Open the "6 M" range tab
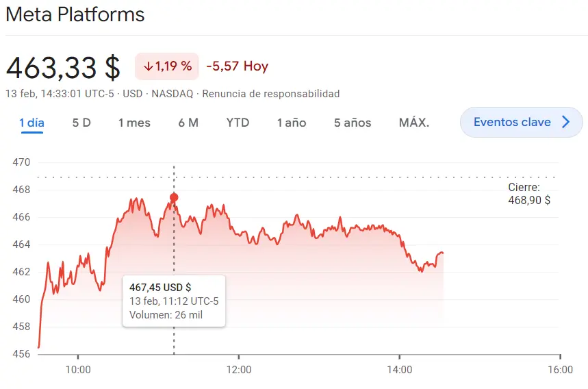This screenshot has height=389, width=588. tap(188, 123)
